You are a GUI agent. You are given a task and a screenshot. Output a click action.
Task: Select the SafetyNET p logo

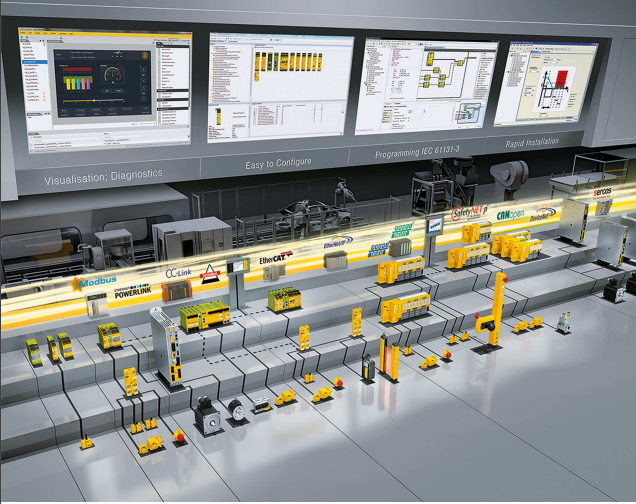coord(467,214)
